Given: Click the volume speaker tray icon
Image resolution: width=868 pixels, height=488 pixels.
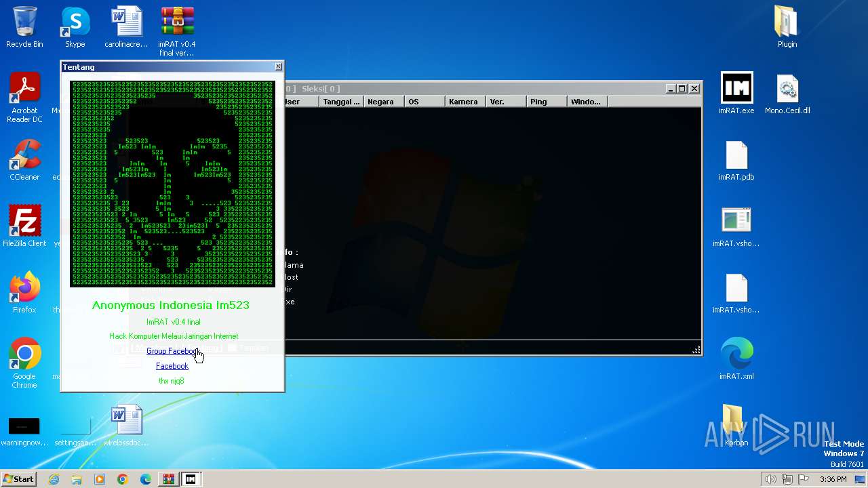Looking at the screenshot, I should point(771,479).
